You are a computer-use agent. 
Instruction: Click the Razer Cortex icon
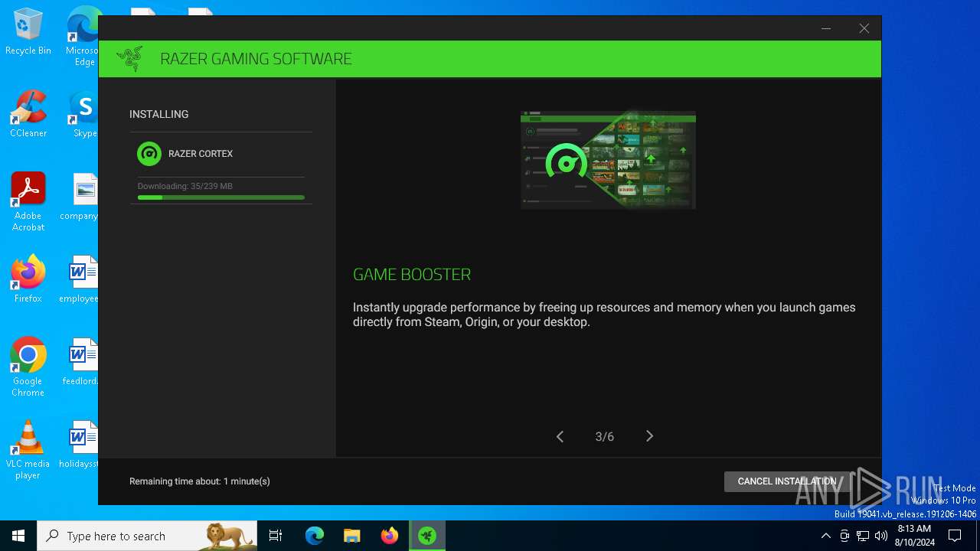pos(149,154)
